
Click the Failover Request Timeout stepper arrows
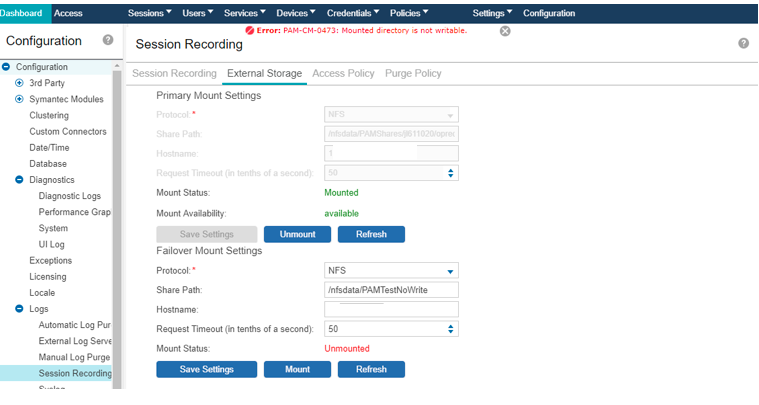pos(451,328)
